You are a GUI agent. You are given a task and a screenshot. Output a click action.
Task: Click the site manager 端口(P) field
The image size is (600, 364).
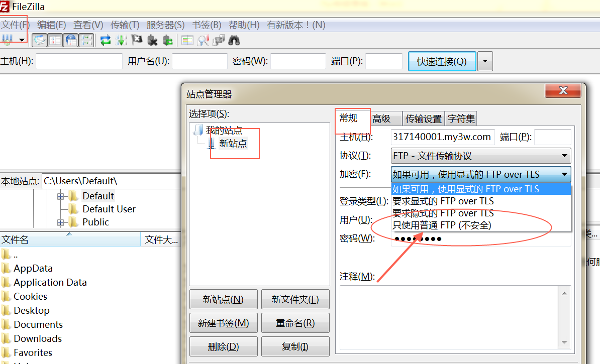coord(553,137)
